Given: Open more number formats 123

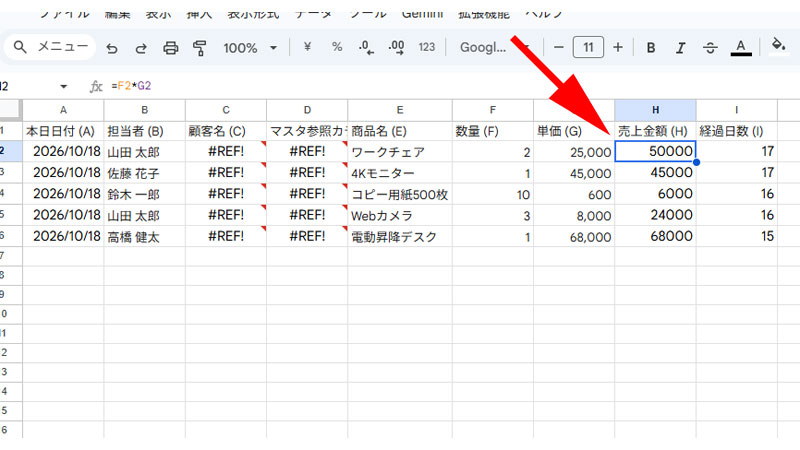Looking at the screenshot, I should [x=427, y=47].
